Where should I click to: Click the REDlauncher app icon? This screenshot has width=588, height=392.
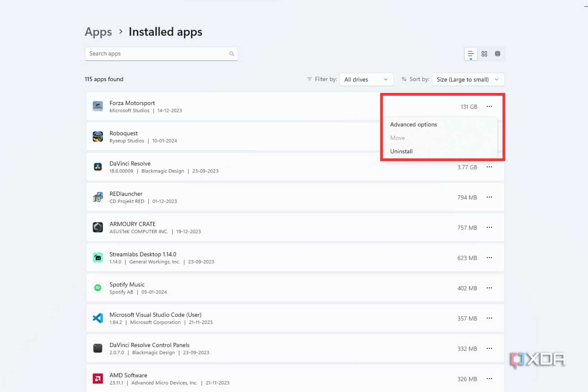[x=98, y=197]
